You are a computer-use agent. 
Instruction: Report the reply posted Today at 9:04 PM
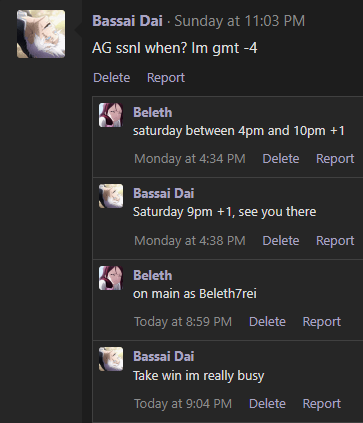coord(322,404)
